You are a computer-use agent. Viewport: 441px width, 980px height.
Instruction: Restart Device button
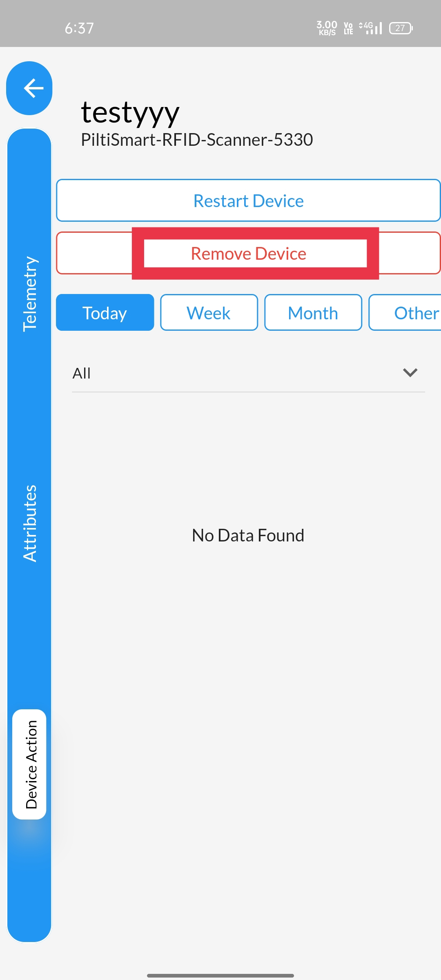pyautogui.click(x=248, y=200)
